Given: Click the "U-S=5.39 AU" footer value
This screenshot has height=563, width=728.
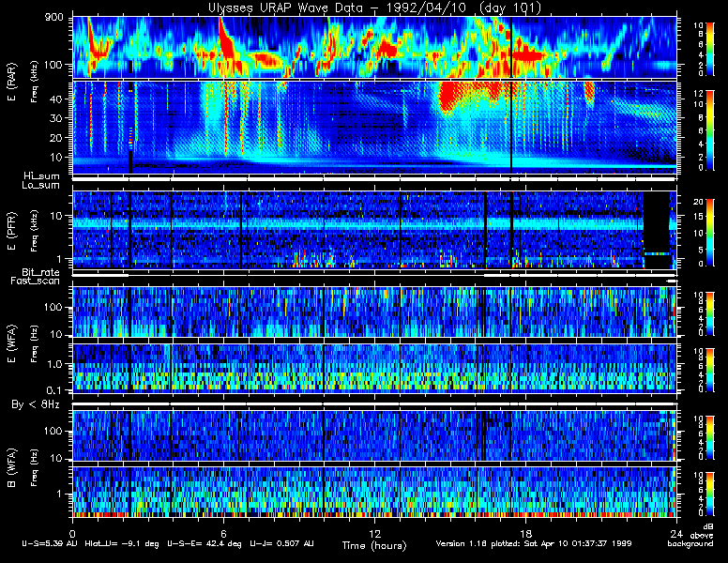Looking at the screenshot, I should 50,543.
